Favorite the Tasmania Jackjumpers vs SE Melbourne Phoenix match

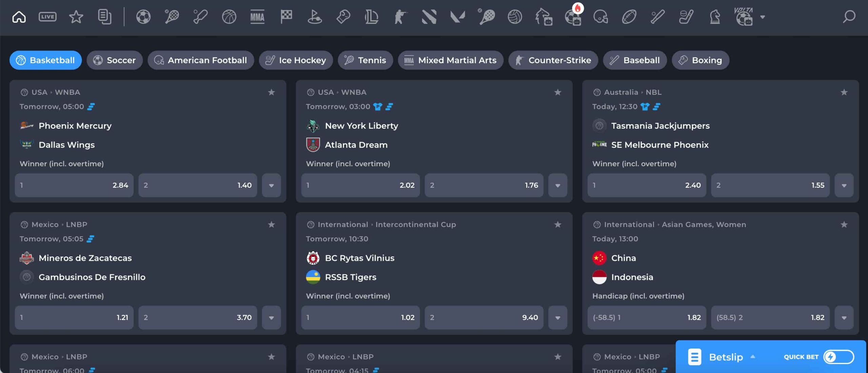(844, 92)
